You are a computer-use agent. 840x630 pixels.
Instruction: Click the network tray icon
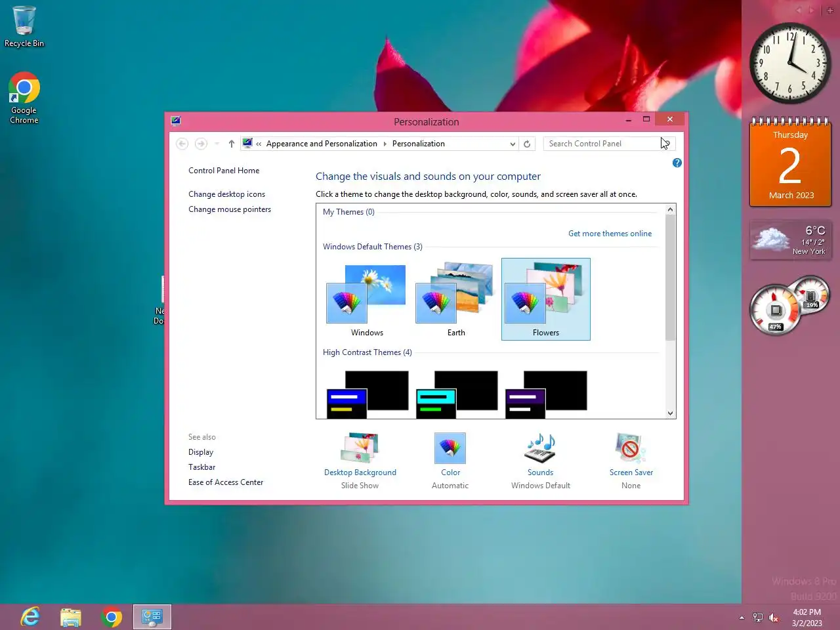coord(758,618)
